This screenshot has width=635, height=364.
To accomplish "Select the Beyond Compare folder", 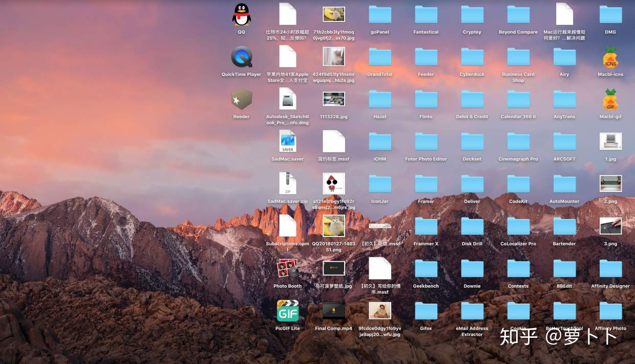I will point(518,15).
